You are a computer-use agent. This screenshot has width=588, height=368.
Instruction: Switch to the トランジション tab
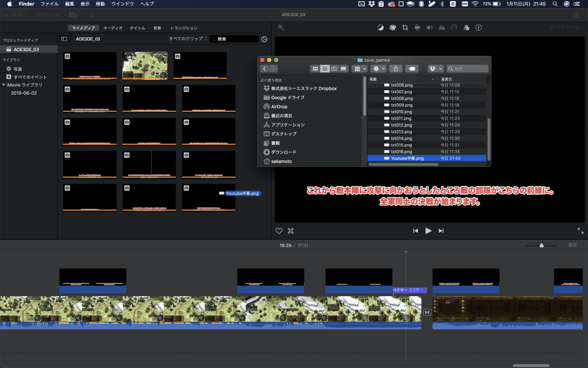184,28
